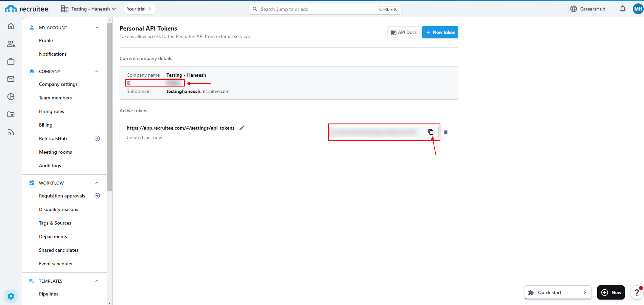Viewport: 644px width, 305px height.
Task: Open Company settings
Action: [58, 84]
